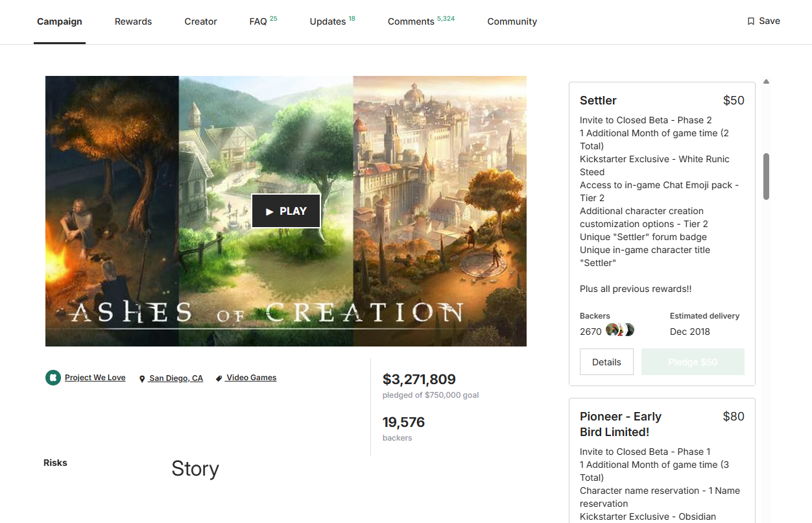Switch to the Rewards tab
This screenshot has height=523, width=812.
[133, 21]
